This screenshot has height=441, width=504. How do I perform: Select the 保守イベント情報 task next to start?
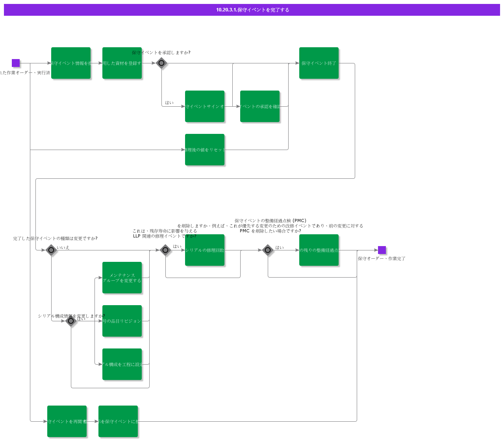(x=71, y=63)
